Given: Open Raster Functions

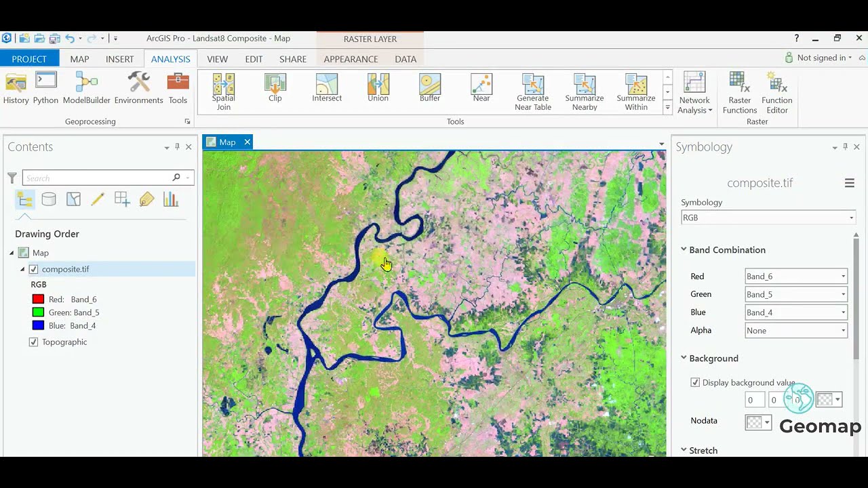Looking at the screenshot, I should click(x=739, y=93).
